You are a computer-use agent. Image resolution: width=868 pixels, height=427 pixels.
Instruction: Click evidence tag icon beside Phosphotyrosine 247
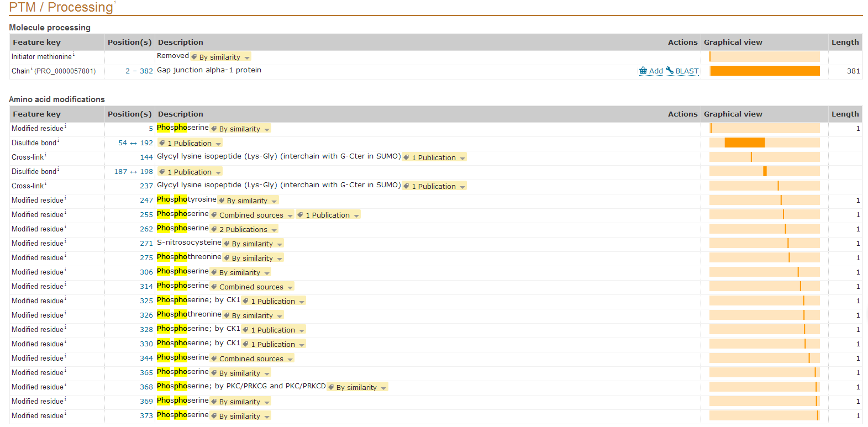coord(222,201)
